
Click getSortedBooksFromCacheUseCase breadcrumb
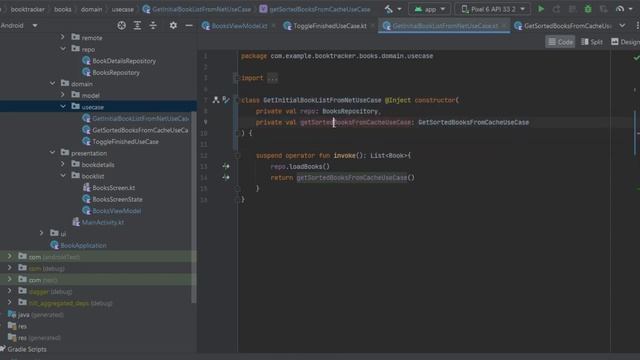[x=315, y=9]
